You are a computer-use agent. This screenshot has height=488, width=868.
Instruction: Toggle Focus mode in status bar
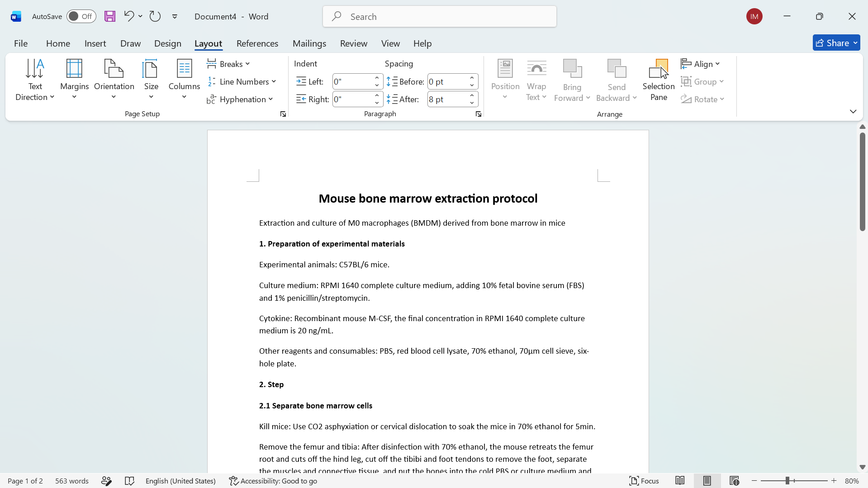coord(644,481)
